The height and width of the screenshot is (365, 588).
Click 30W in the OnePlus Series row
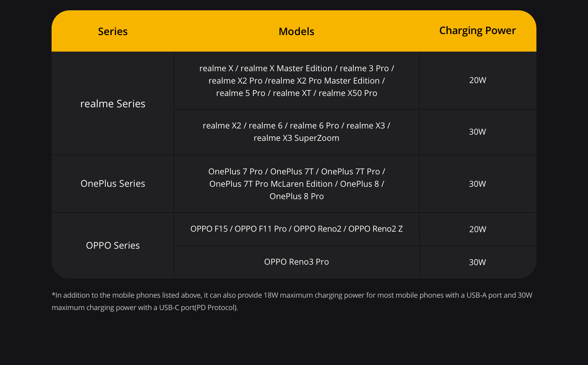point(477,184)
